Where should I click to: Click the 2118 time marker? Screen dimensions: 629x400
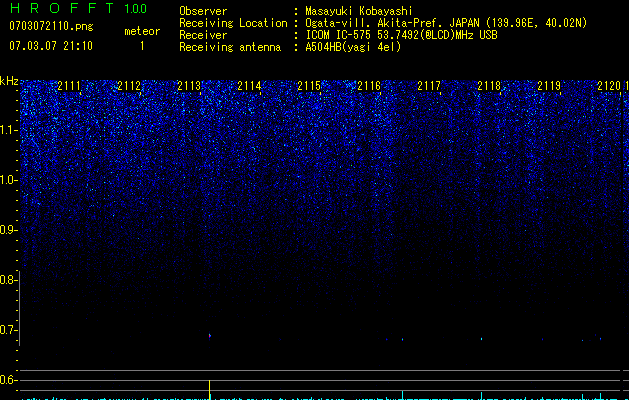coord(489,86)
